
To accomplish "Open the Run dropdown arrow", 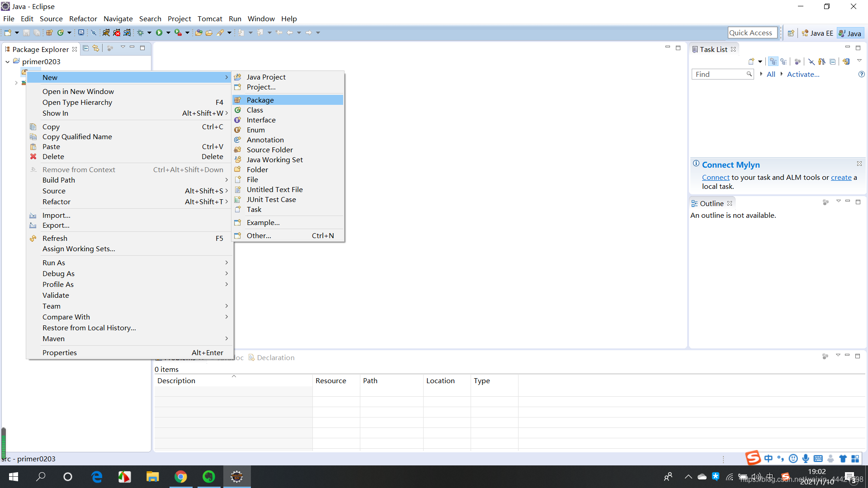I will [168, 33].
